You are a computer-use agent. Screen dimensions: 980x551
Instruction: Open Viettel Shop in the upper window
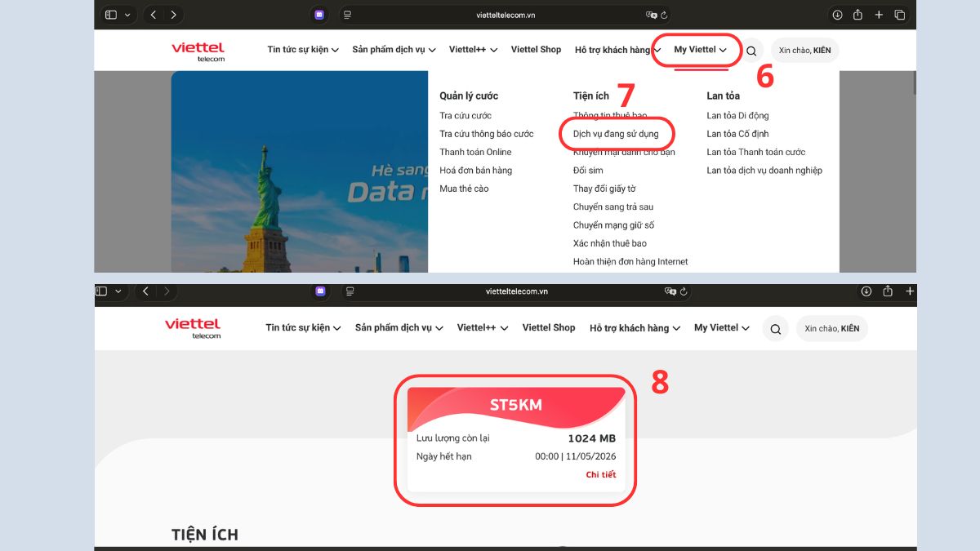tap(536, 50)
